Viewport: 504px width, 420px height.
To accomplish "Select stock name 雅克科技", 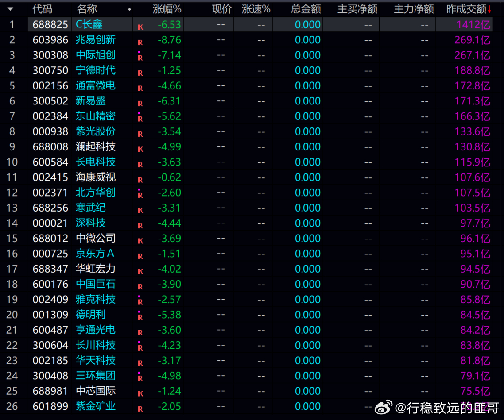I will 96,299.
